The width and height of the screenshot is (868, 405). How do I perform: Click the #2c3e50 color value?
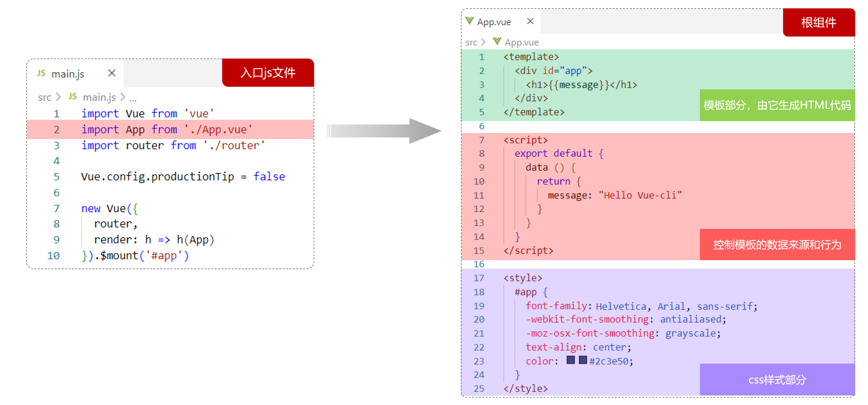pos(609,361)
